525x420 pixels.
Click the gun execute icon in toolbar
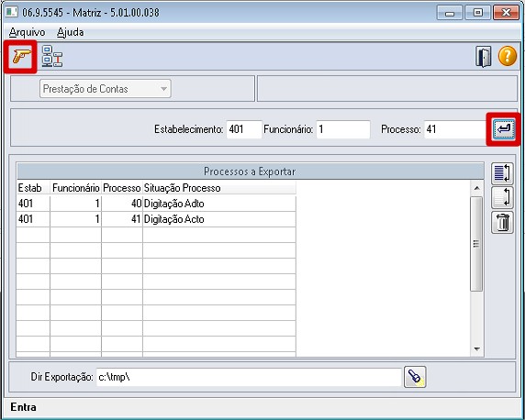tap(21, 56)
